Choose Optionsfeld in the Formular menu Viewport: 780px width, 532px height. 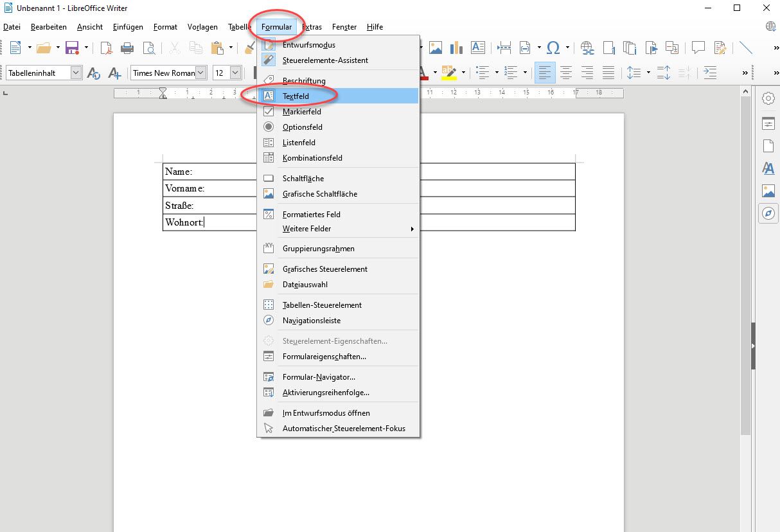(338, 127)
